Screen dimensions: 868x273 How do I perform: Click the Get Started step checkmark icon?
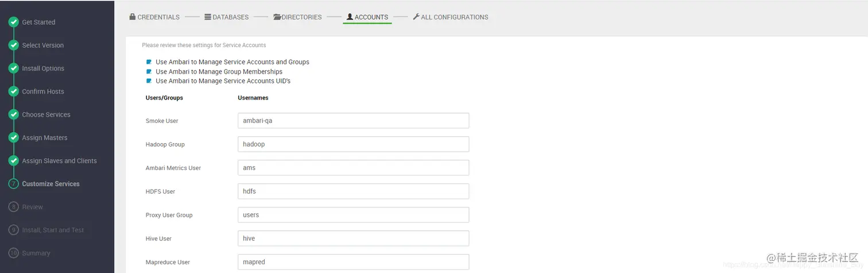[13, 22]
